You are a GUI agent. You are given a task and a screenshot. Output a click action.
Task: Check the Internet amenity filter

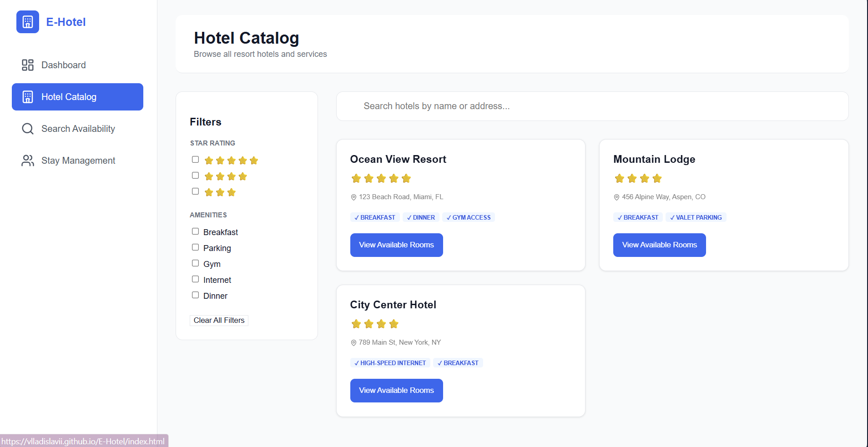click(x=195, y=279)
